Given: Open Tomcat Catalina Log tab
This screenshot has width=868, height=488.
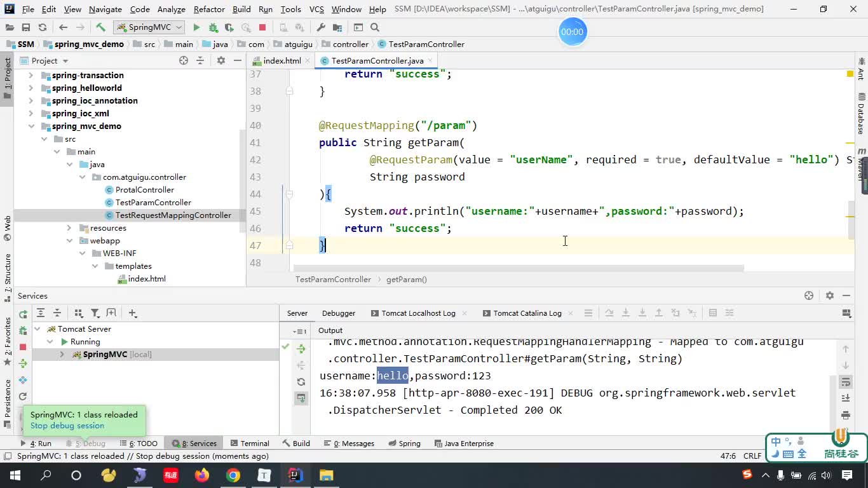Looking at the screenshot, I should pos(527,313).
